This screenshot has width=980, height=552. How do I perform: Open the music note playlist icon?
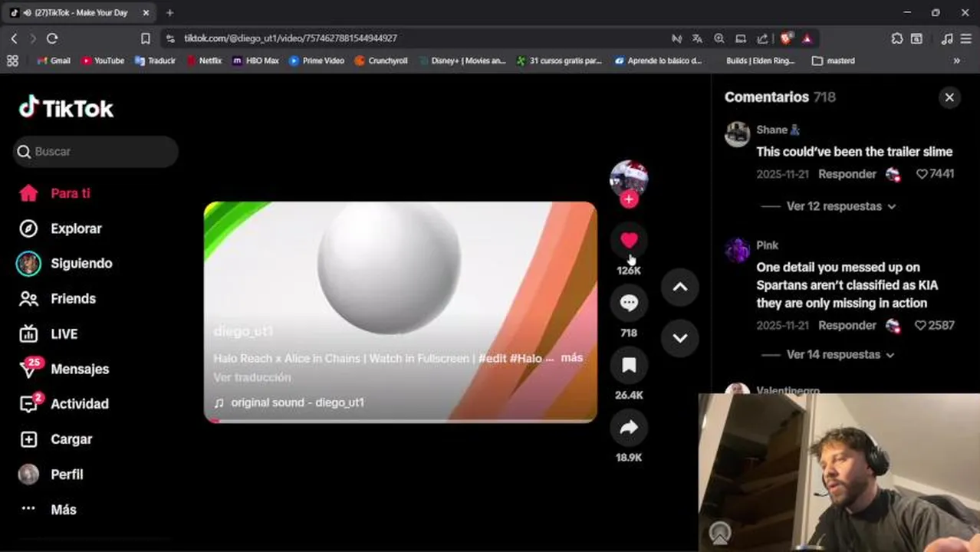[947, 38]
